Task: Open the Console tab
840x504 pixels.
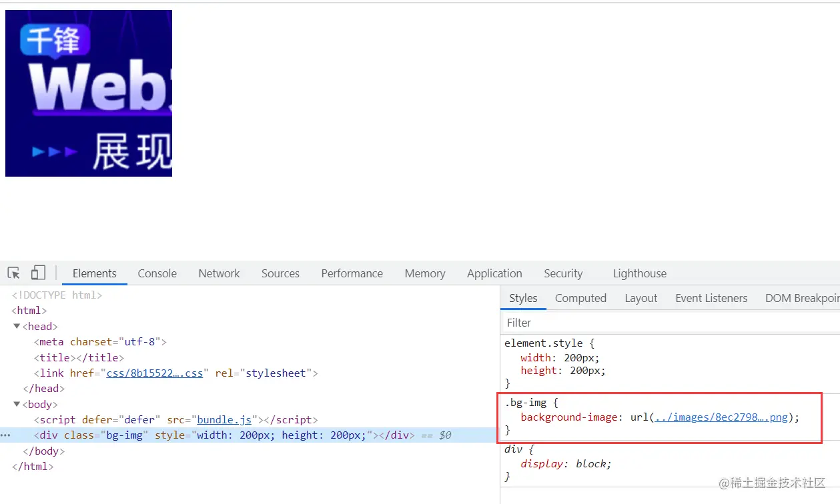Action: [x=157, y=273]
